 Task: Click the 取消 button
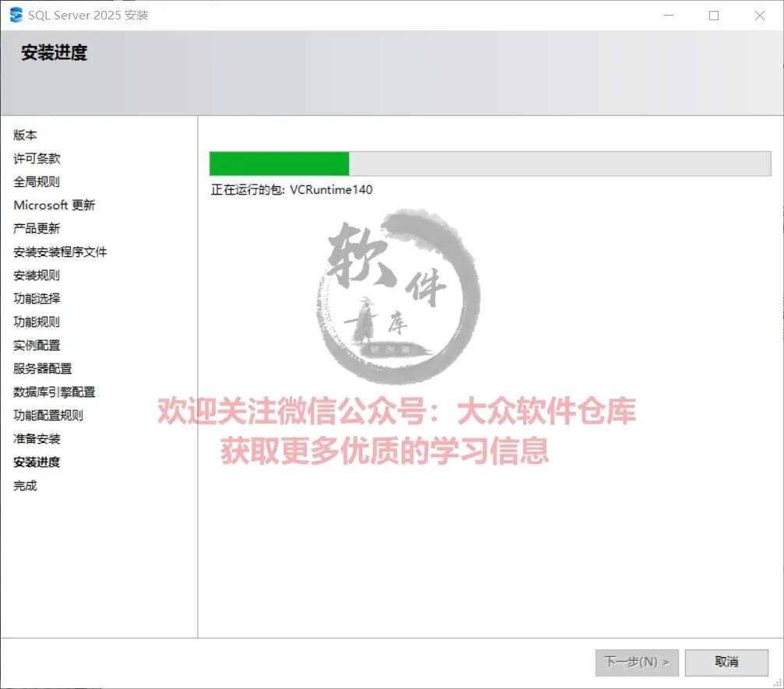click(x=726, y=662)
